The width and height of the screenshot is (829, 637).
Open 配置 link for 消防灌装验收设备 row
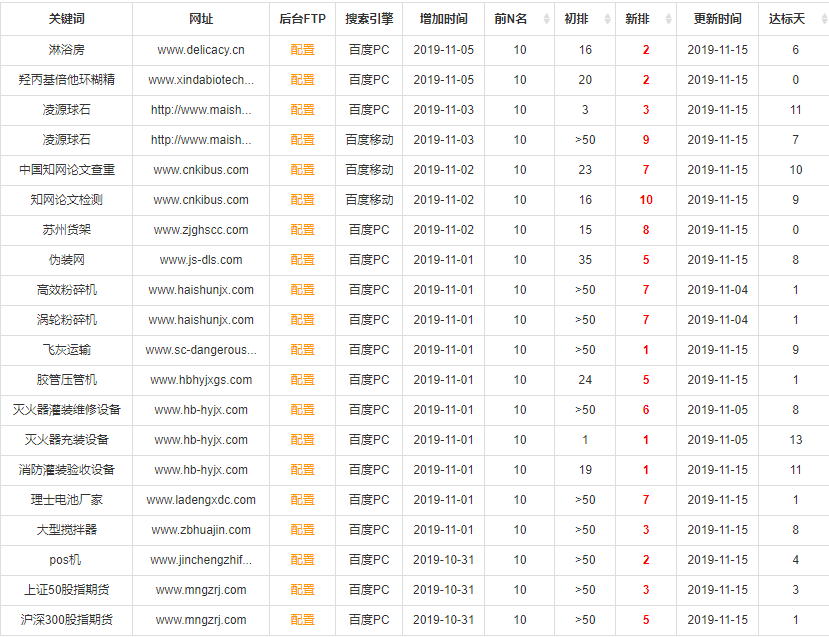[x=302, y=470]
